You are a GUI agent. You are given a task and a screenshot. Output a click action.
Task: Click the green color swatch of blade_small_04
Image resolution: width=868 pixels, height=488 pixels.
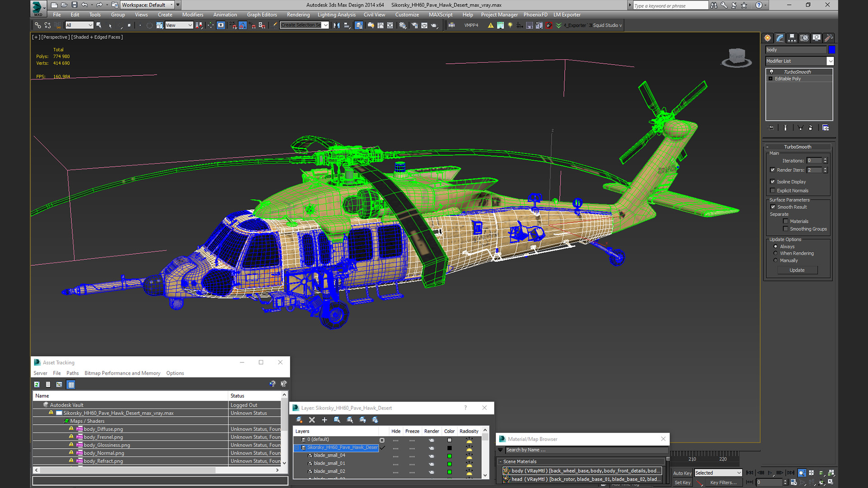pyautogui.click(x=449, y=456)
